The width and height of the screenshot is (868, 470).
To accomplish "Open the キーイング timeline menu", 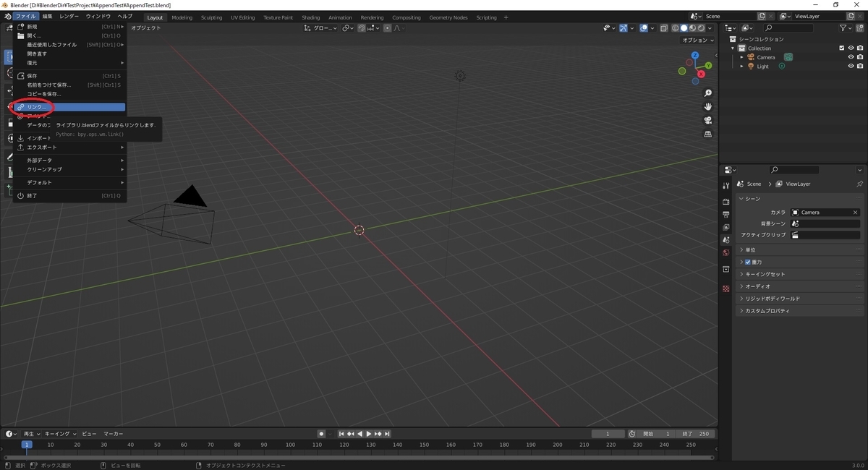I will tap(59, 434).
